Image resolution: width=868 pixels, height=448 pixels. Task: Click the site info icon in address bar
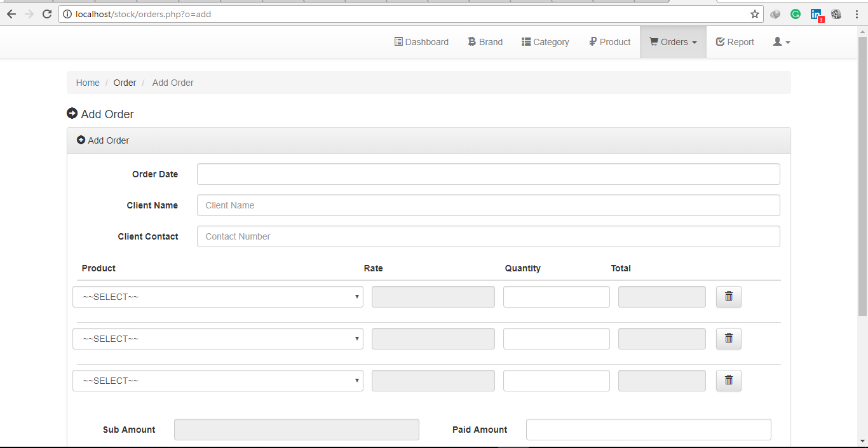click(x=67, y=14)
